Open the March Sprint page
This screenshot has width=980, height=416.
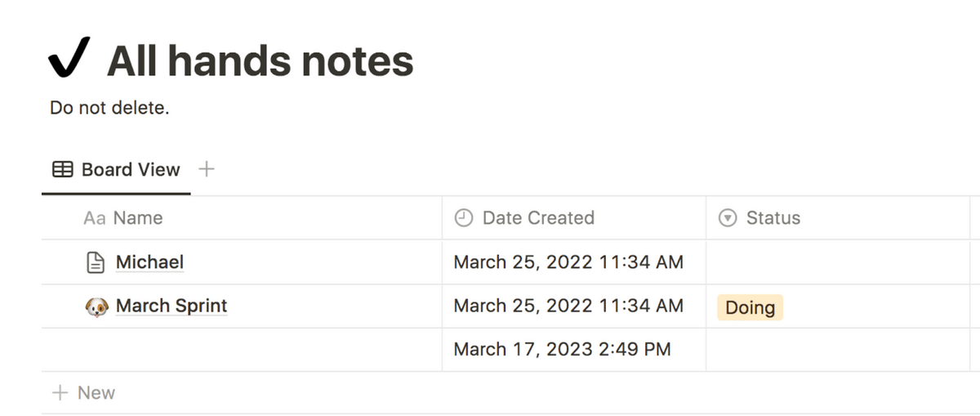click(171, 306)
